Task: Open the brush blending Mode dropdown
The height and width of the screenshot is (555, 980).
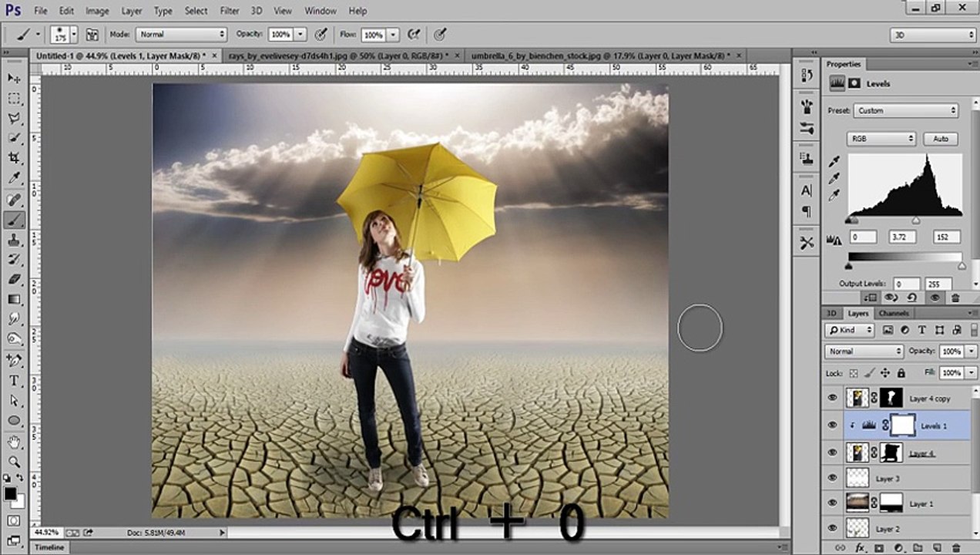Action: (x=181, y=35)
